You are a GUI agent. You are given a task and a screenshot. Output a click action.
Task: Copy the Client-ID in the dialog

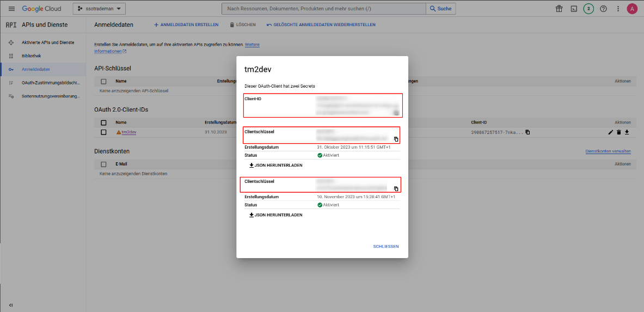pyautogui.click(x=396, y=113)
